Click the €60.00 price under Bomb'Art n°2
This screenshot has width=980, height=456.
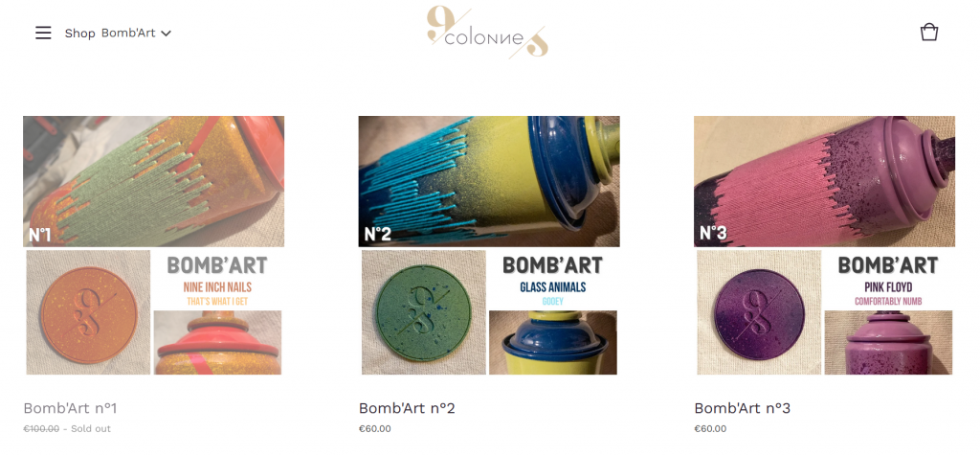tap(375, 429)
